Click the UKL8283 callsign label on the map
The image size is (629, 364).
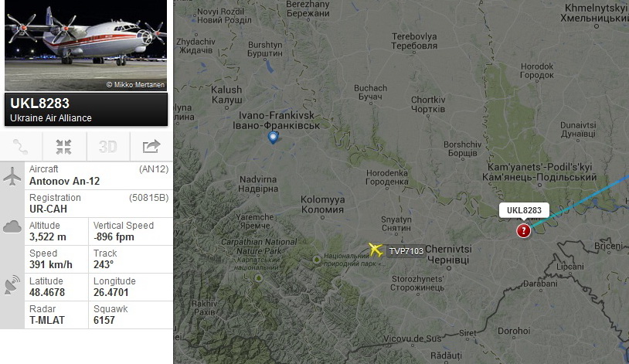coord(524,210)
